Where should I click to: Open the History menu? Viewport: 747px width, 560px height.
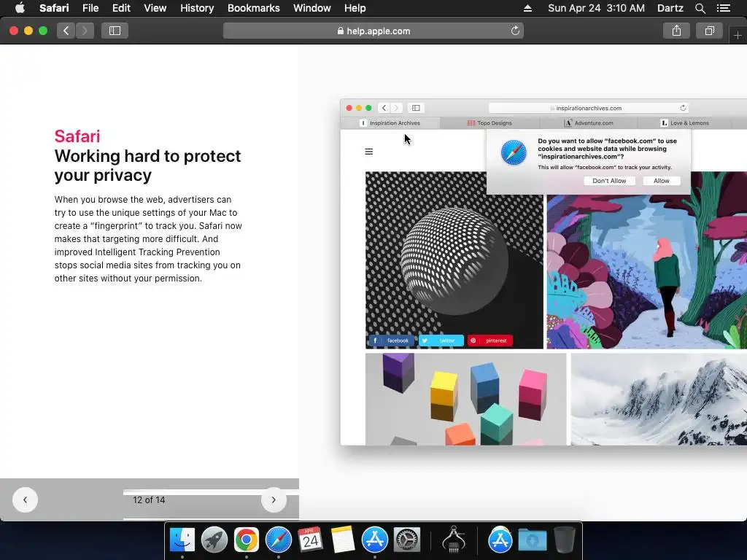[197, 8]
